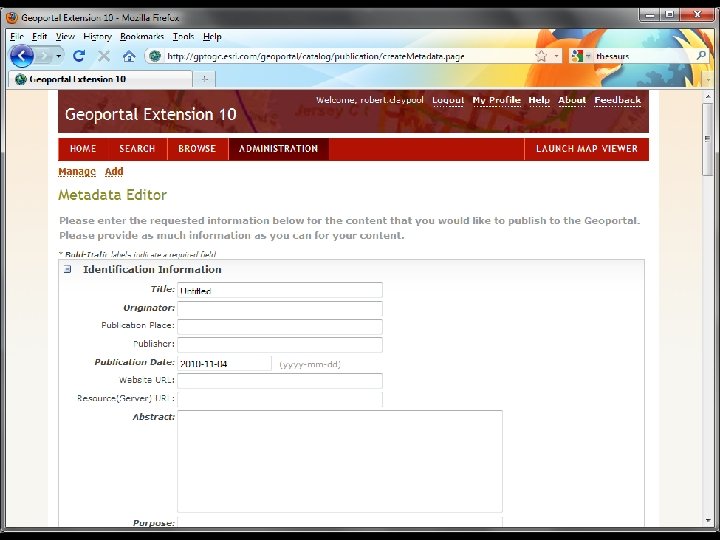Select the Geoportal Extension 10 tab
720x540 pixels.
(100, 79)
